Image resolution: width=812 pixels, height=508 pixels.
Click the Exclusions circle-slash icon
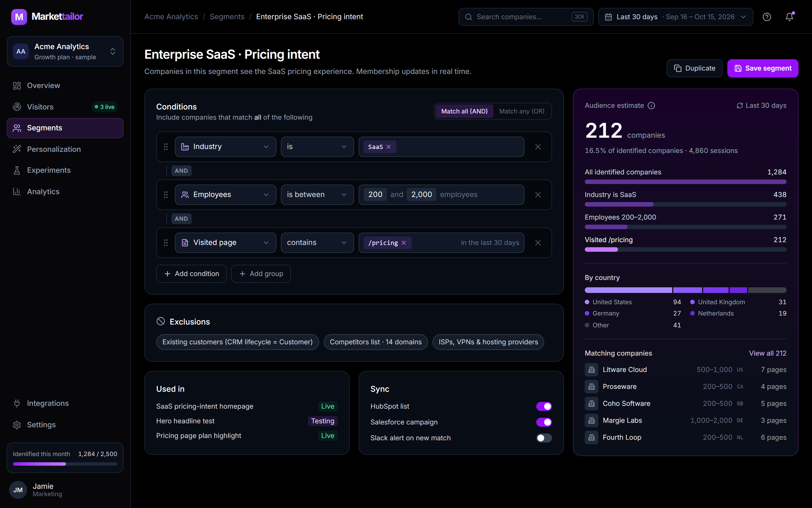pos(161,321)
